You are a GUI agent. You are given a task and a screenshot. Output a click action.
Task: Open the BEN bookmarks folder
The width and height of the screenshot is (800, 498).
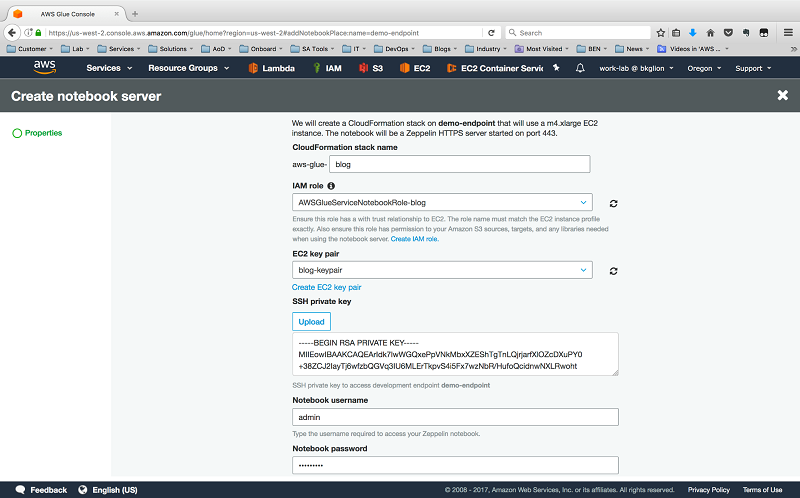pos(591,49)
